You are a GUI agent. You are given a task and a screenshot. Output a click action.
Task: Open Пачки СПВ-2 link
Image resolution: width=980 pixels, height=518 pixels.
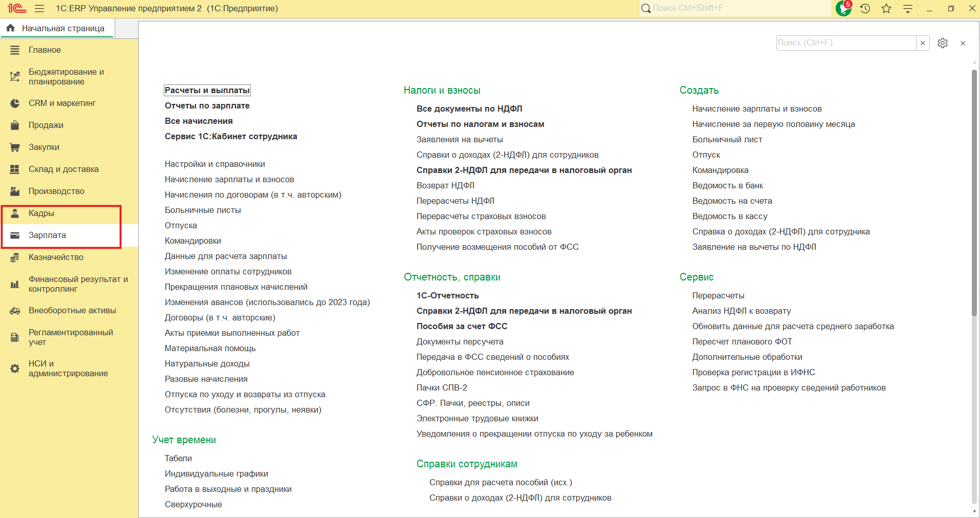click(x=442, y=388)
